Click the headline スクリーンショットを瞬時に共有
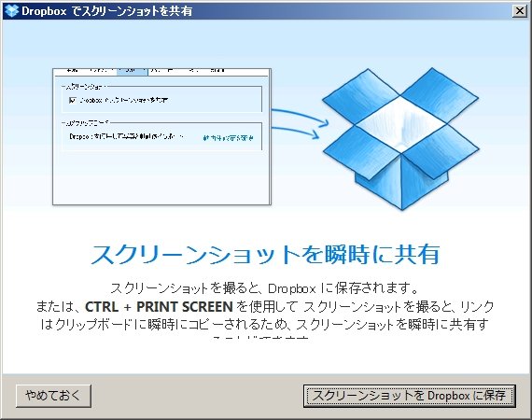The image size is (532, 420). (265, 255)
